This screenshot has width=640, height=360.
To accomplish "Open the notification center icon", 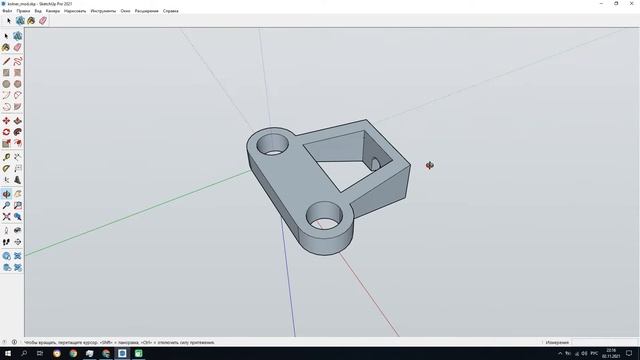I will pyautogui.click(x=629, y=353).
